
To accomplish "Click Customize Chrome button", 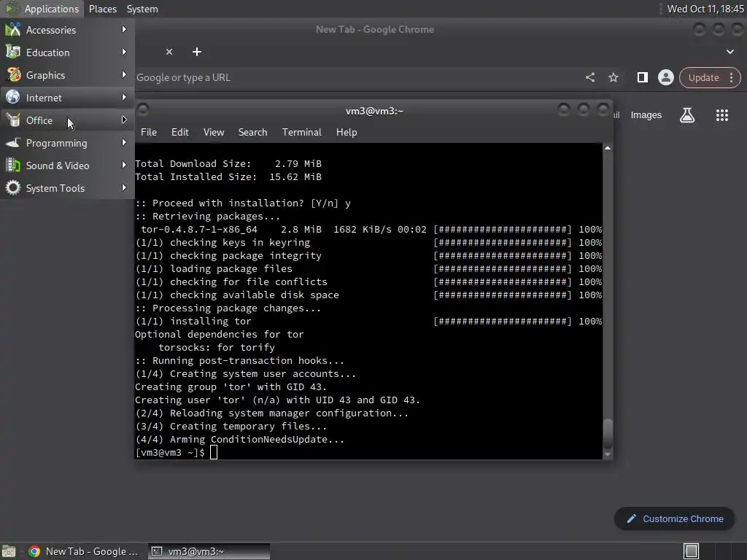I will 675,518.
